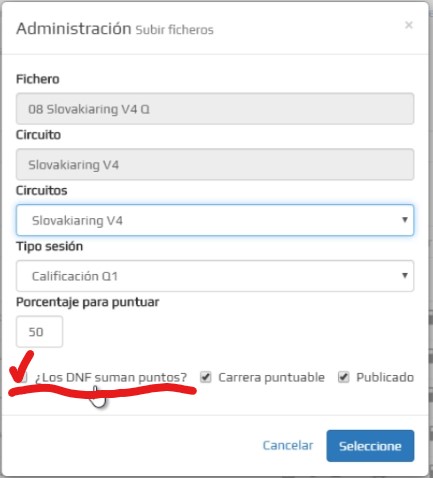The width and height of the screenshot is (433, 478).
Task: Click the Fichero text field
Action: pyautogui.click(x=215, y=109)
